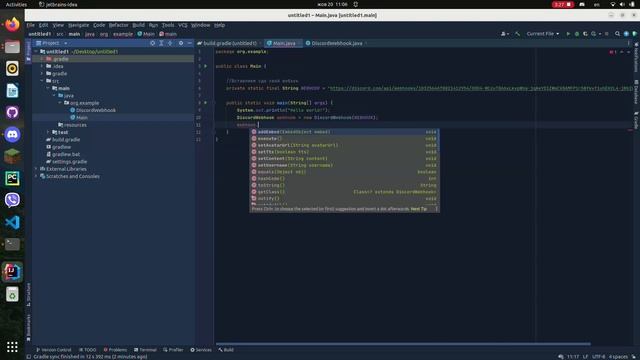Image resolution: width=640 pixels, height=360 pixels.
Task: Open Viber from the dock
Action: click(12, 200)
